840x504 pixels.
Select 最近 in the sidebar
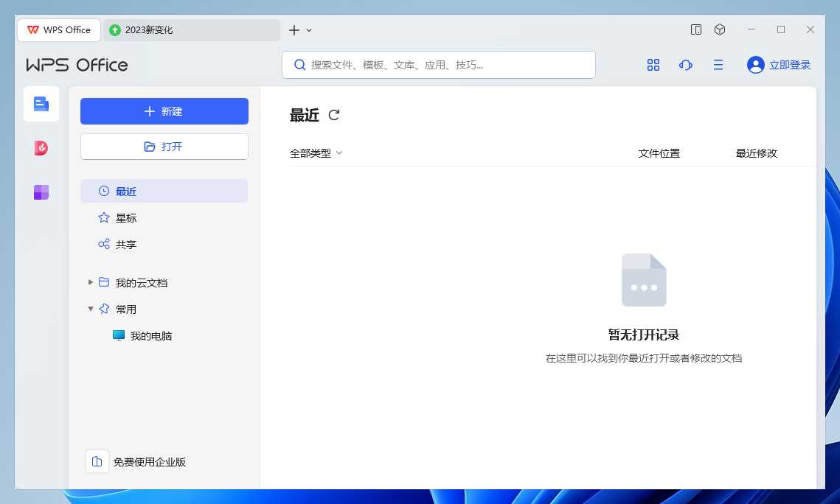[x=164, y=191]
